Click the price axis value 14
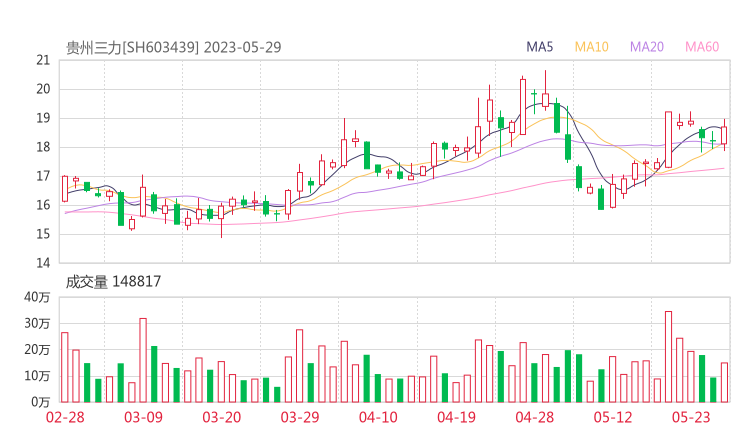 43,263
